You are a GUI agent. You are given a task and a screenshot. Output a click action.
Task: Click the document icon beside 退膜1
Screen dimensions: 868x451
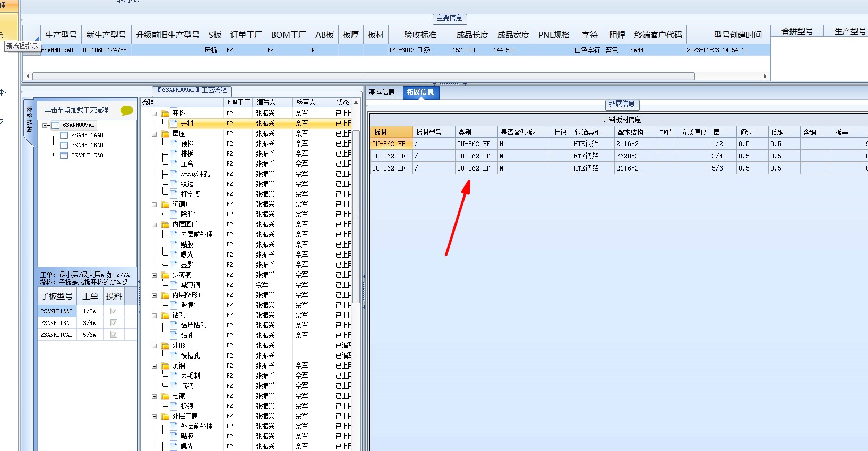pyautogui.click(x=174, y=305)
